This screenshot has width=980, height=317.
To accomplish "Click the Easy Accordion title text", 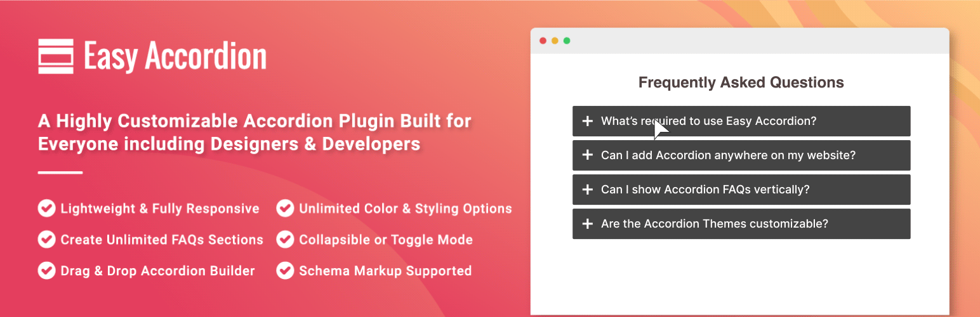I will tap(175, 56).
